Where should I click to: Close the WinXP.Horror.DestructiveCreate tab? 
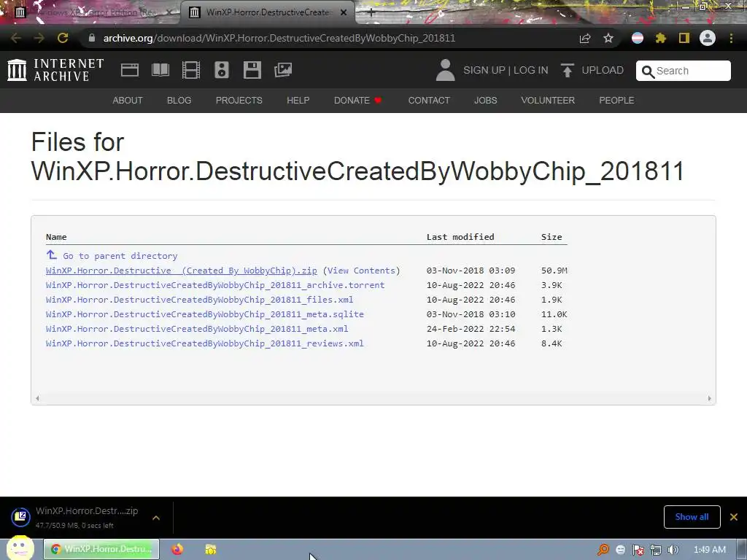point(344,12)
